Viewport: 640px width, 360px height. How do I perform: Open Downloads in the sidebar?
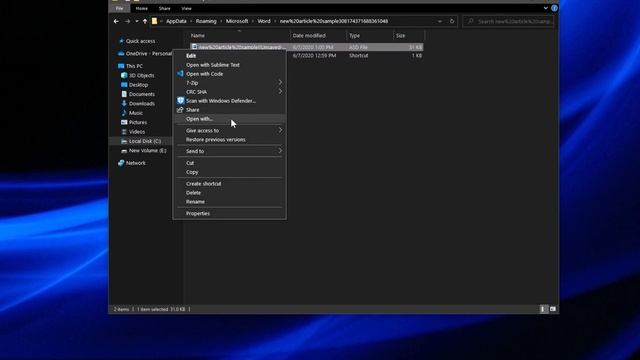142,104
